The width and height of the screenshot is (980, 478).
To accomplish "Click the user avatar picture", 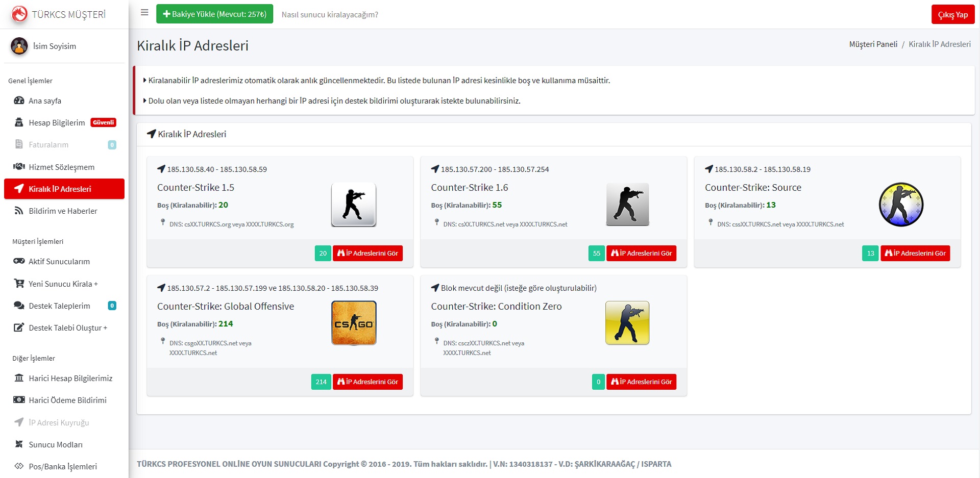I will pyautogui.click(x=19, y=46).
